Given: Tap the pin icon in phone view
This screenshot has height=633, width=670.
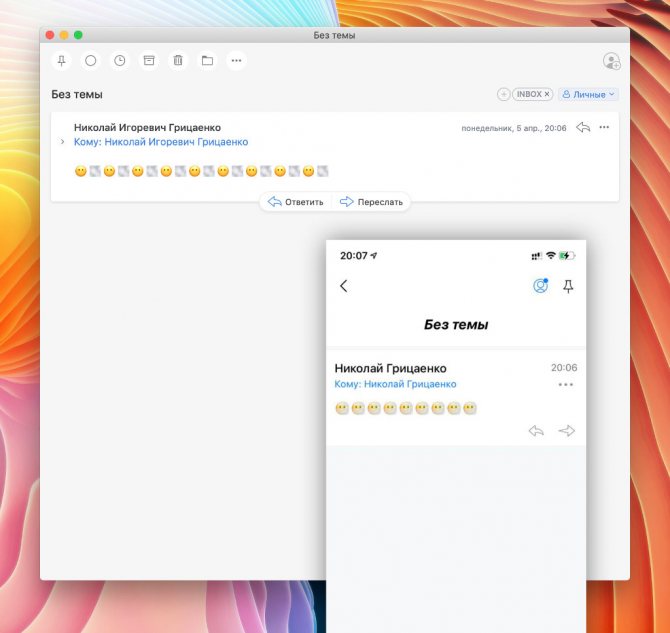Looking at the screenshot, I should [568, 286].
